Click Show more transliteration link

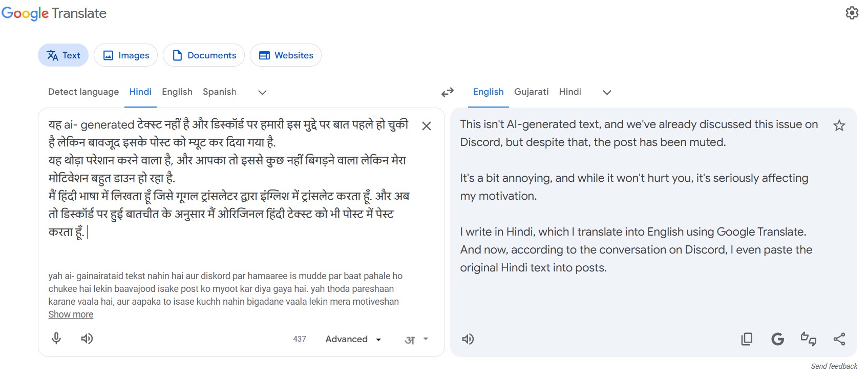tap(71, 314)
